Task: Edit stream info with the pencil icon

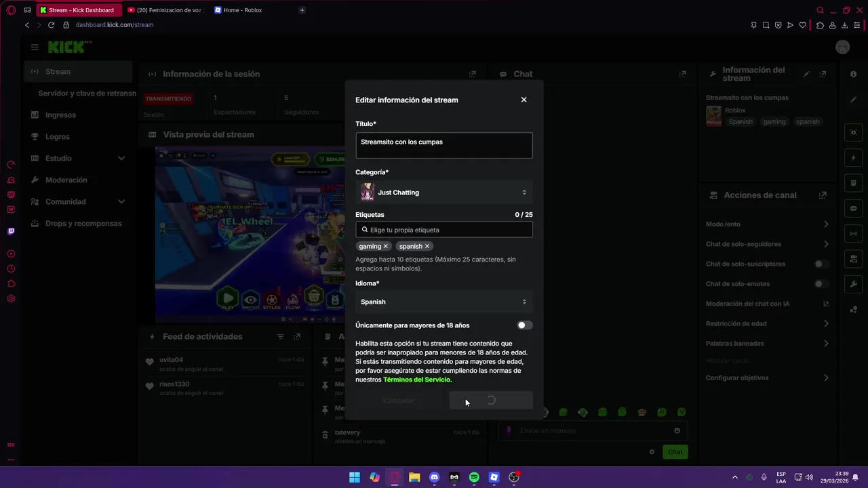Action: point(806,74)
